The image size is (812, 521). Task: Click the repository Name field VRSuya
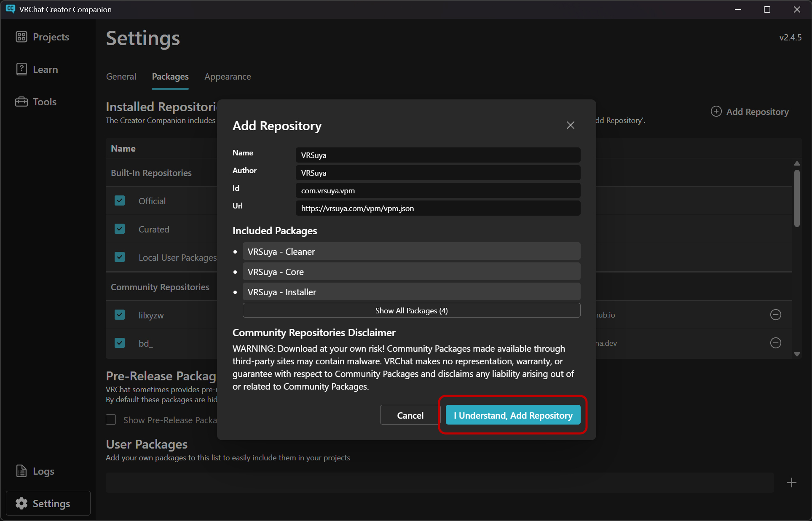[438, 155]
